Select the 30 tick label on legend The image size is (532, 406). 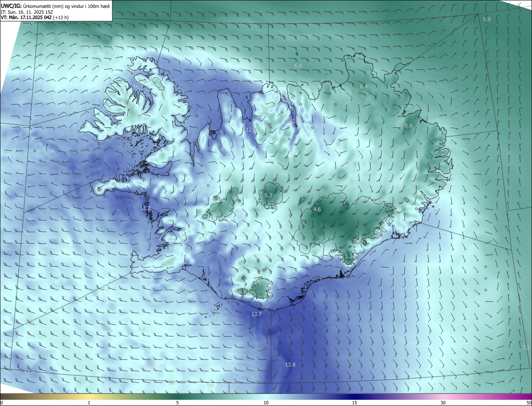tap(443, 403)
